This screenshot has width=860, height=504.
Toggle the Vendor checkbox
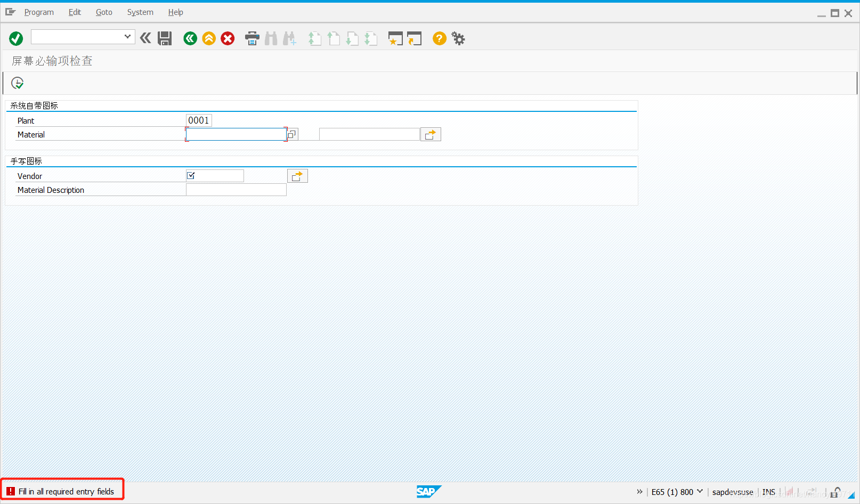coord(191,175)
